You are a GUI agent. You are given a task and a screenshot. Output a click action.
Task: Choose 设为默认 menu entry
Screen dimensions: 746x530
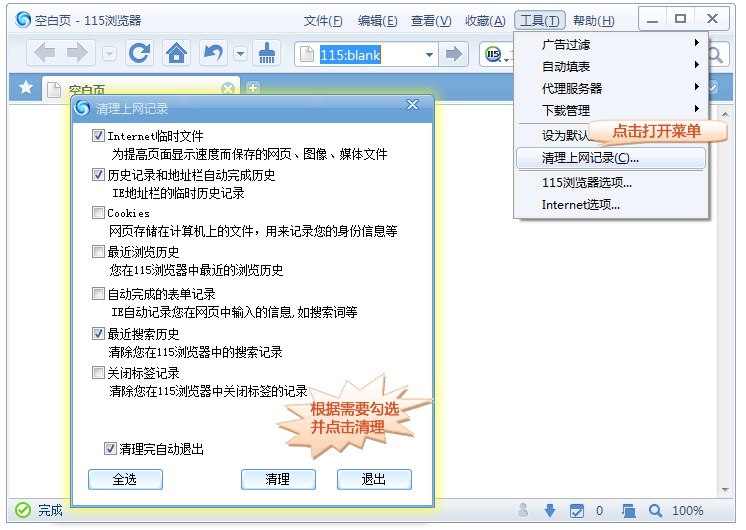(x=564, y=136)
